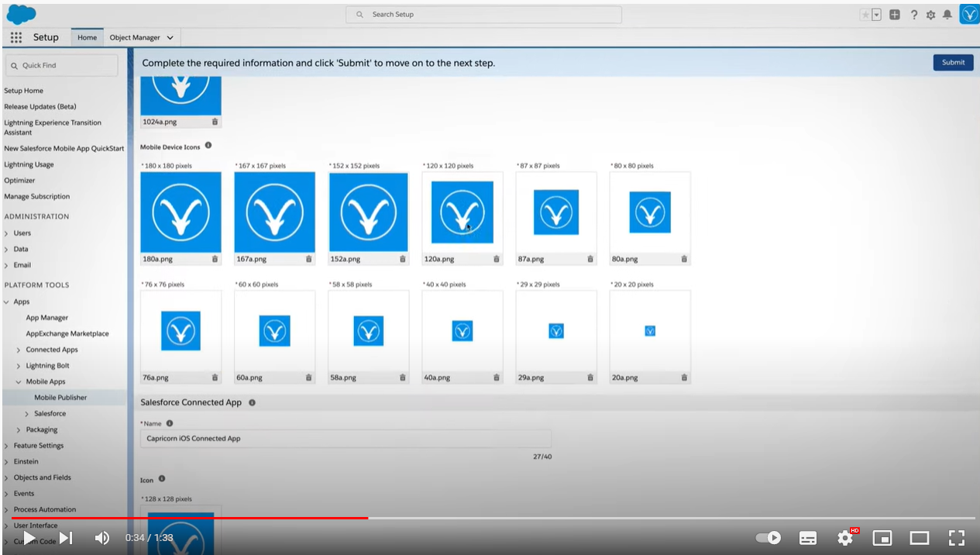Screen dimensions: 980x555
Task: Submit the required information
Action: point(953,63)
